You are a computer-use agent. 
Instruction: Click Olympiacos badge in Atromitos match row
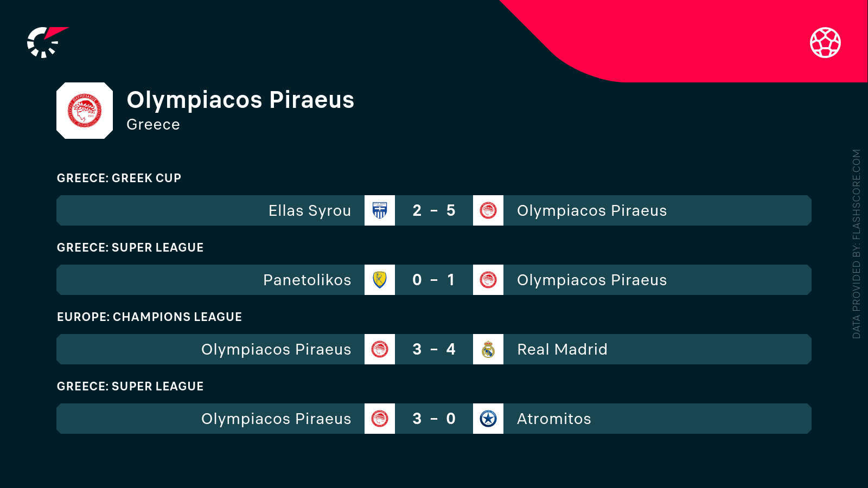380,419
